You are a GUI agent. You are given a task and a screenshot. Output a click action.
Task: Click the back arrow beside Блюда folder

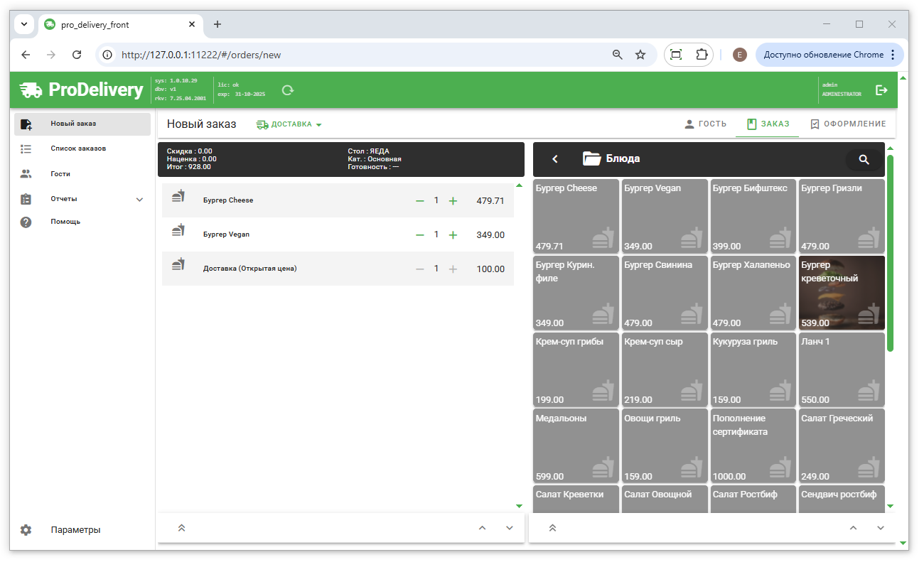pyautogui.click(x=556, y=159)
